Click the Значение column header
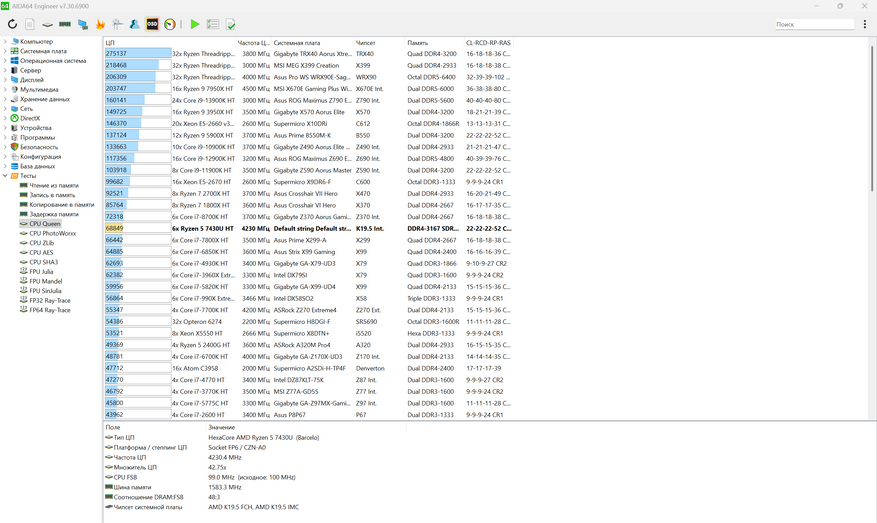This screenshot has width=877, height=523. [306, 427]
